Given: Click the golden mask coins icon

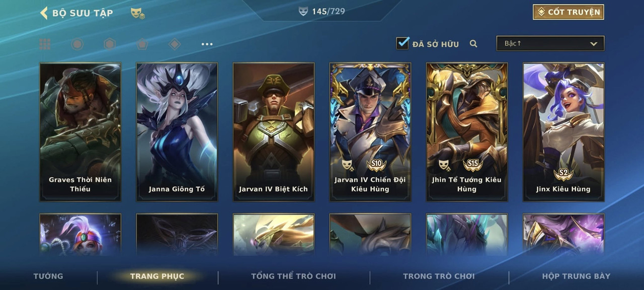Looking at the screenshot, I should coord(138,13).
